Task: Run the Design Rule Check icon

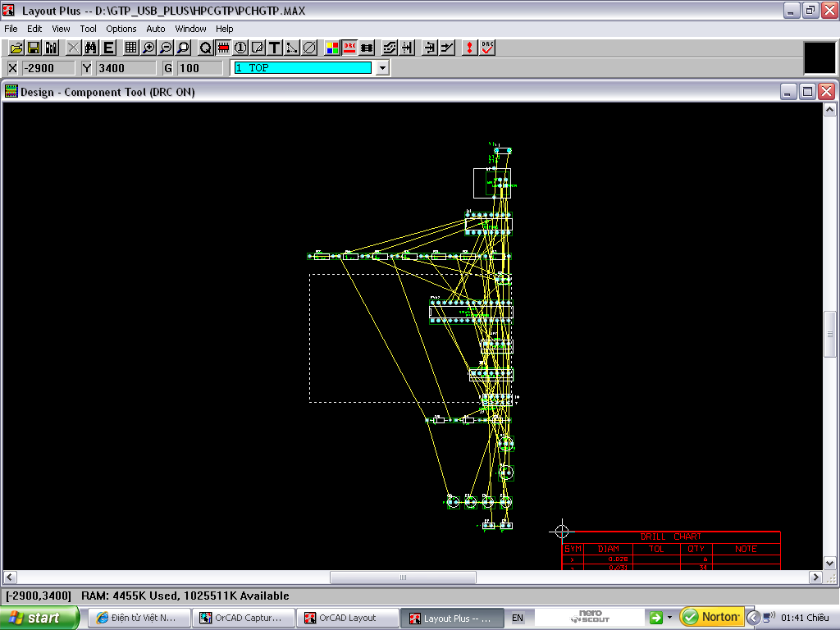Action: [x=487, y=48]
